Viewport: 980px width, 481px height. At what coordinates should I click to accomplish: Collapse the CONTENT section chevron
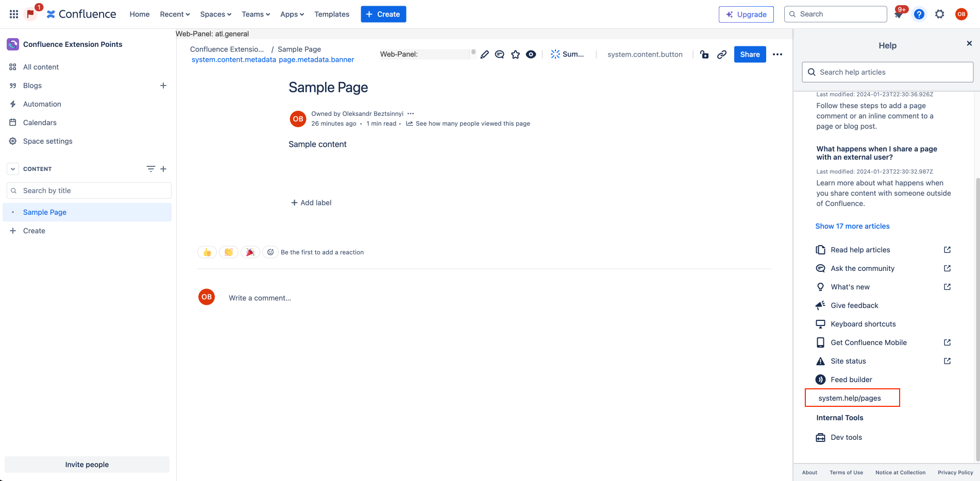tap(13, 169)
